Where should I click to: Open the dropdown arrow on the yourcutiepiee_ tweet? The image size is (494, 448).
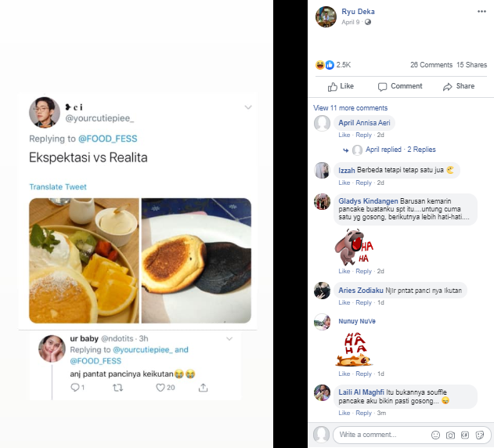(x=248, y=107)
